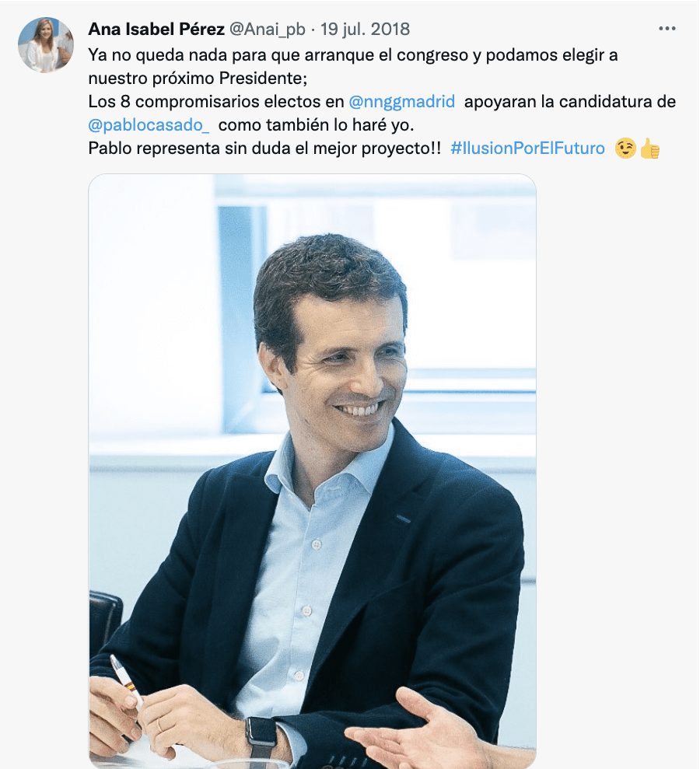Open the tweet's 19 jul. 2018 timestamp
The height and width of the screenshot is (769, 700).
tap(365, 29)
